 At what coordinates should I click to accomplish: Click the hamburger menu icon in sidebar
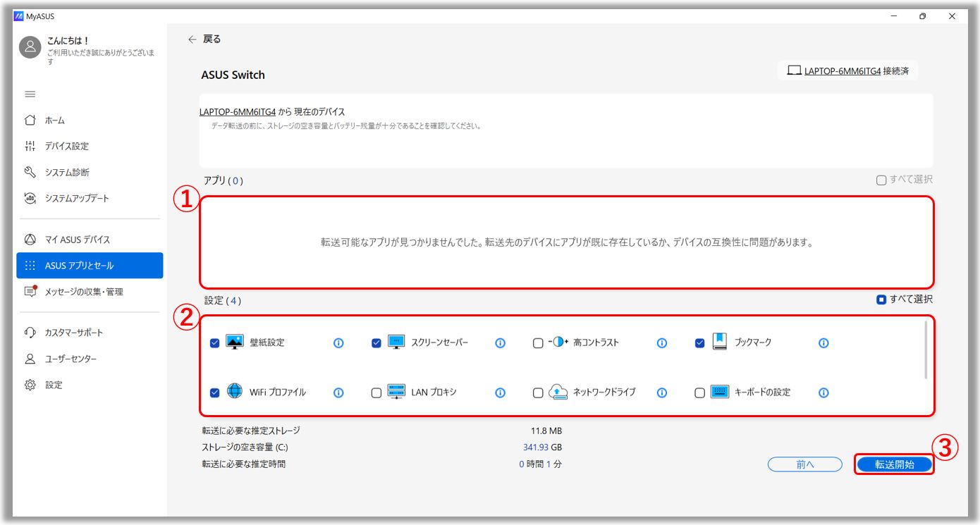pos(30,94)
